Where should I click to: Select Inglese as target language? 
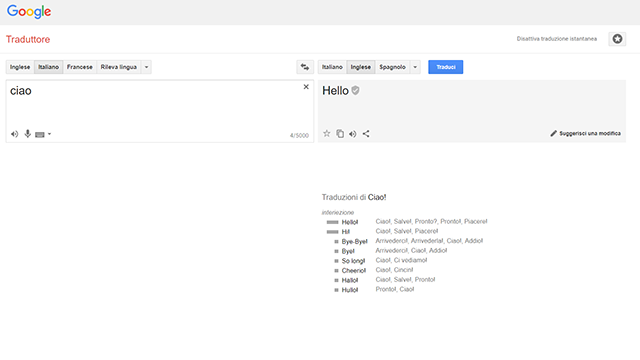point(361,67)
